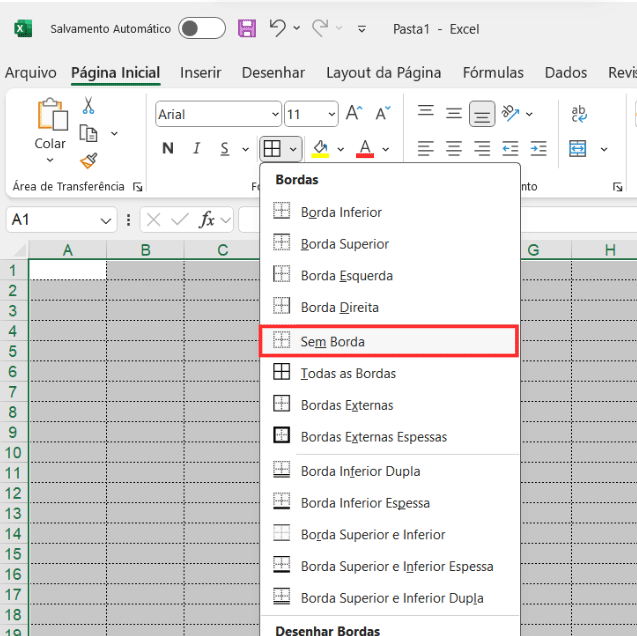
Task: Choose Todas as Bordas menu option
Action: click(348, 373)
